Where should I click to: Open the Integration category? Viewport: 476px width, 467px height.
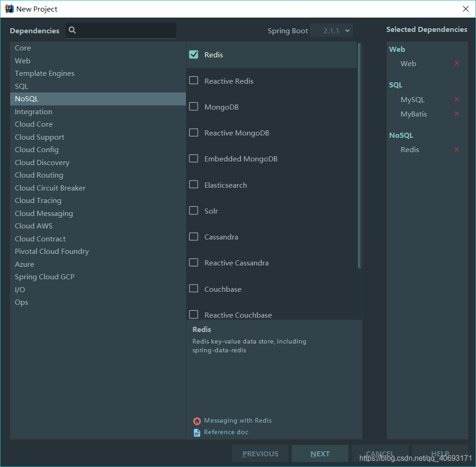coord(98,112)
